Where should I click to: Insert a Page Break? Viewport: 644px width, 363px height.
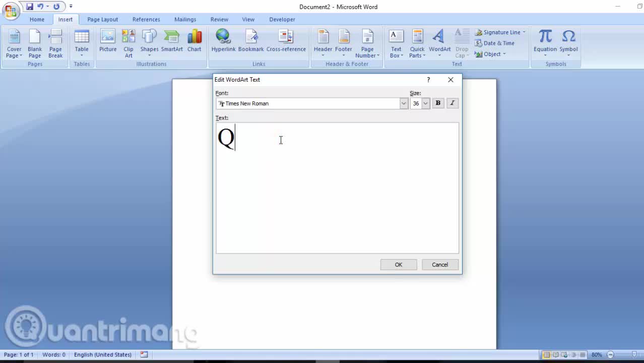tap(55, 44)
